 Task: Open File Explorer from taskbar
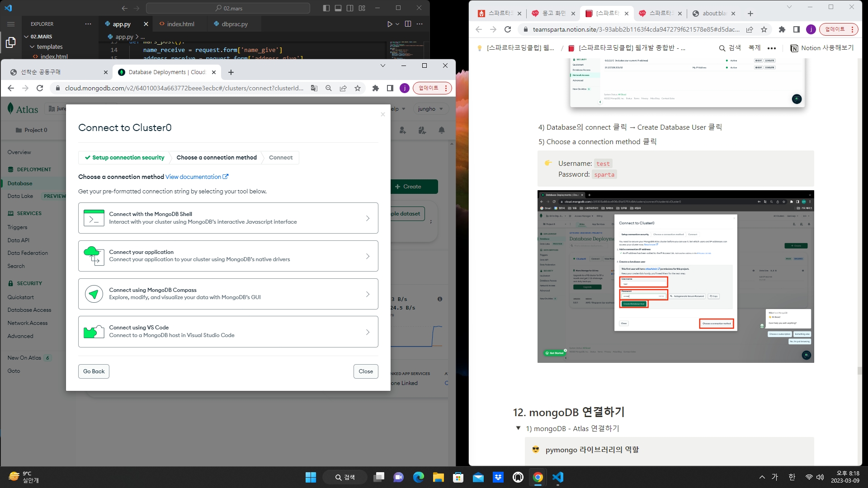coord(438,477)
